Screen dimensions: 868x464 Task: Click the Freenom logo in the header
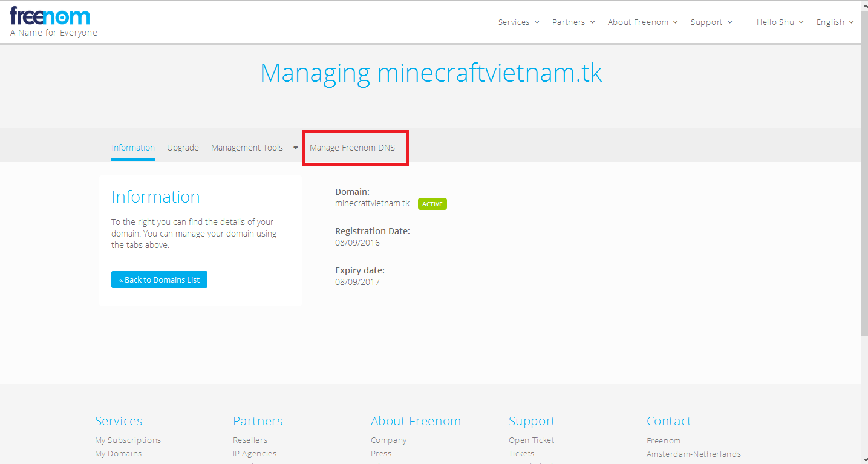pos(50,16)
